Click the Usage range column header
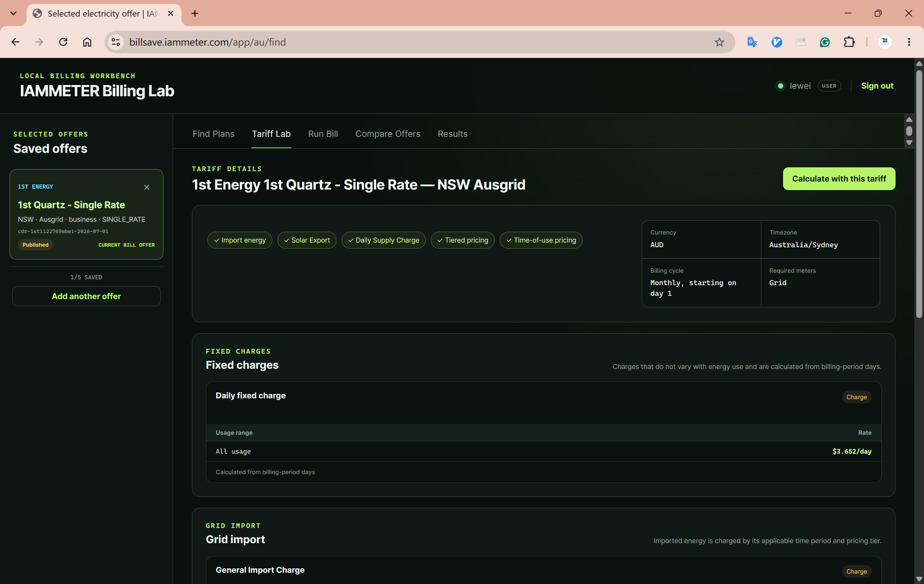 pyautogui.click(x=234, y=433)
